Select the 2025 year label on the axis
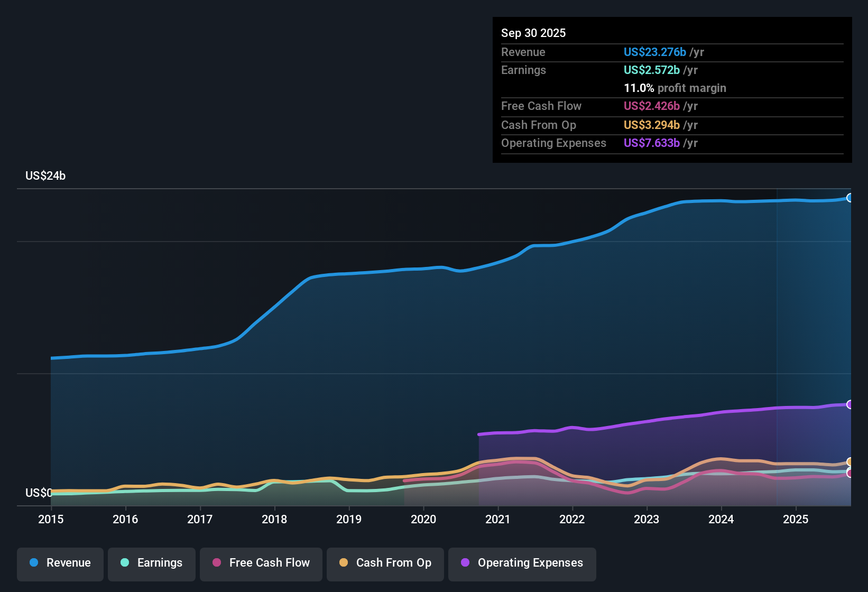 click(x=796, y=520)
